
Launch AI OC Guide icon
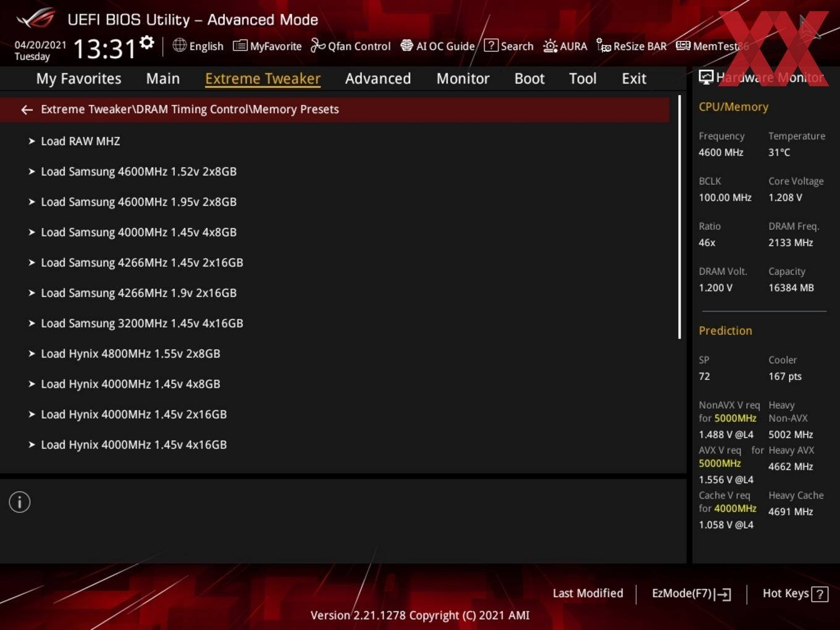tap(406, 45)
